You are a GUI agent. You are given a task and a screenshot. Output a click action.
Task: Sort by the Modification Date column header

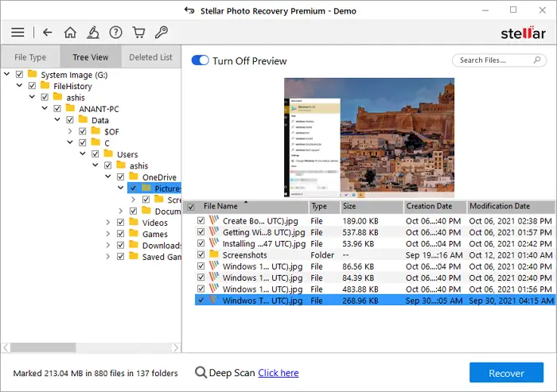click(511, 207)
